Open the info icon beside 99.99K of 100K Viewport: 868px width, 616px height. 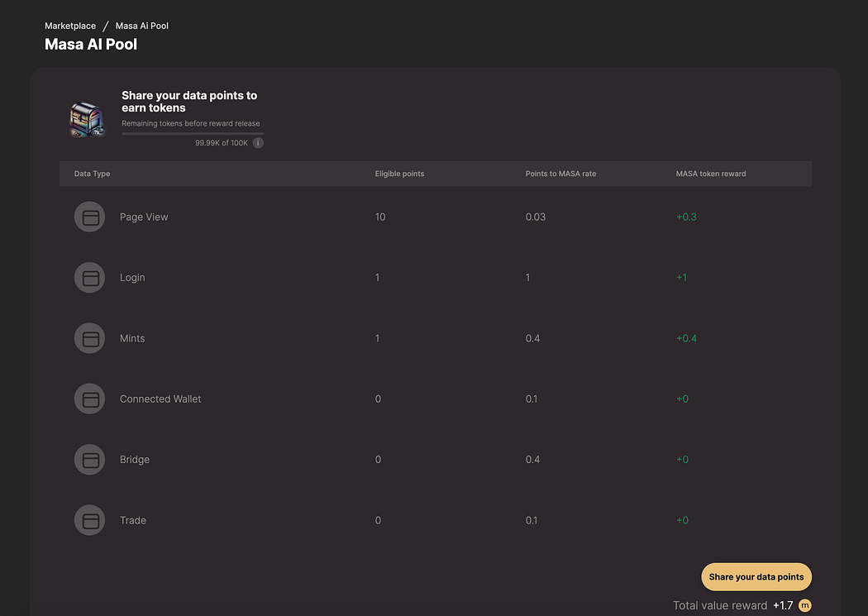click(x=258, y=143)
